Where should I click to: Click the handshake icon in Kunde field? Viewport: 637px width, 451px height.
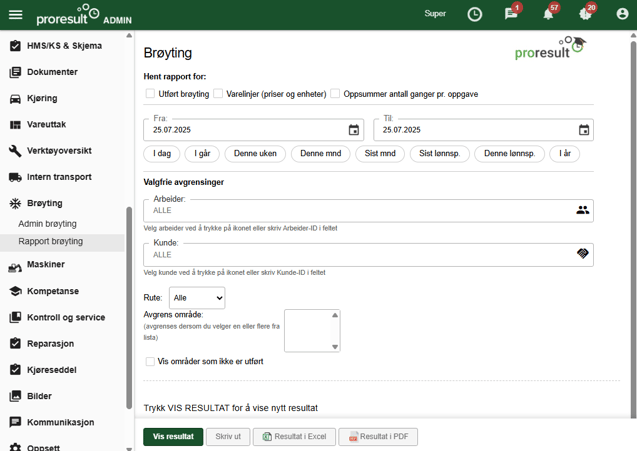(582, 255)
